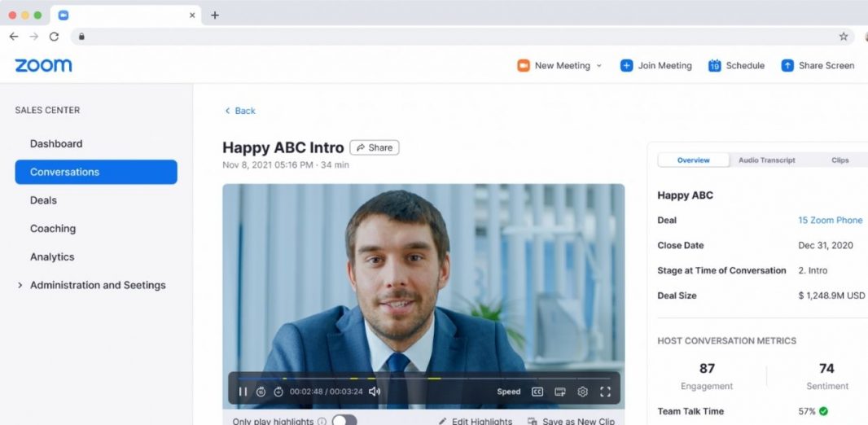Mute the video volume speaker icon
This screenshot has width=868, height=425.
(375, 392)
